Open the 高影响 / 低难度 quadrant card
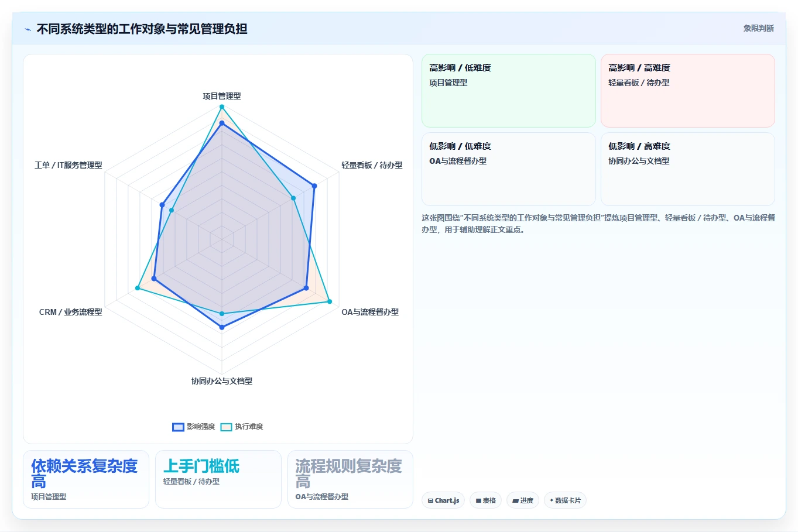798x532 pixels. pyautogui.click(x=509, y=91)
